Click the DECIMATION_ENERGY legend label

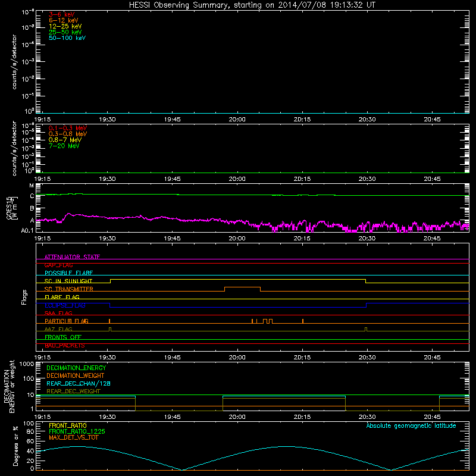76,368
